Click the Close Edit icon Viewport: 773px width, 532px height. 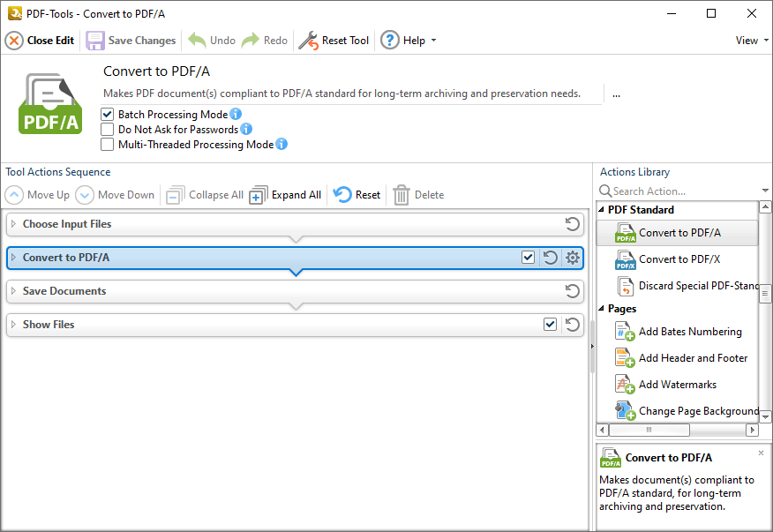click(x=14, y=41)
